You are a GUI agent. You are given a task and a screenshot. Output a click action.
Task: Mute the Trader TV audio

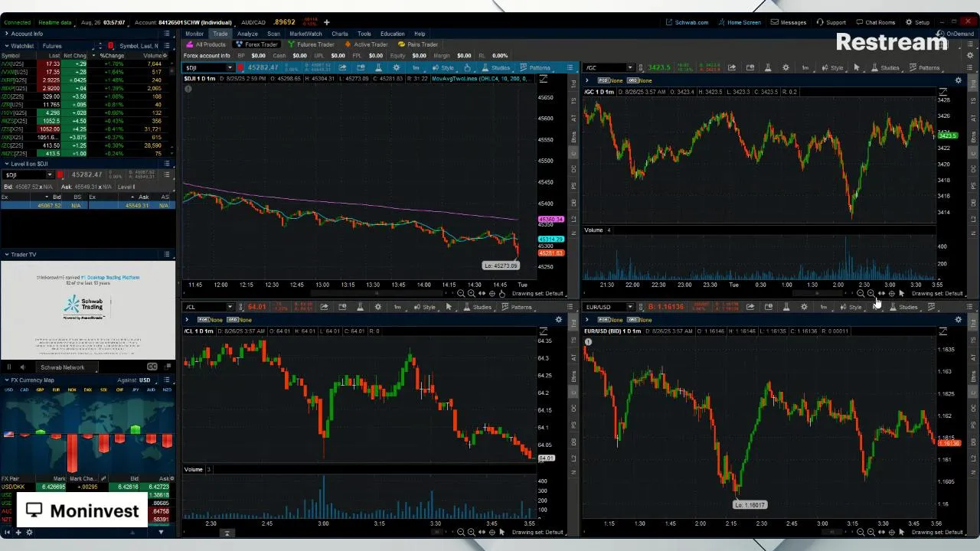tap(21, 367)
